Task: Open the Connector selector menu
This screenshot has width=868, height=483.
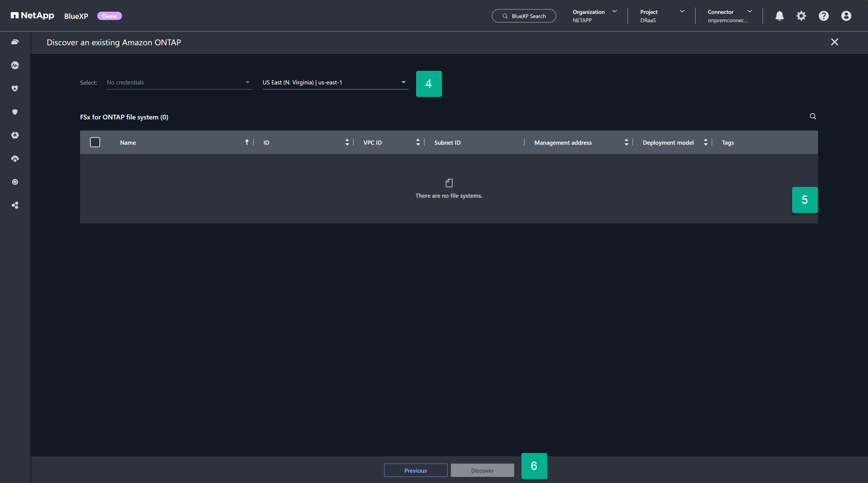Action: 729,16
